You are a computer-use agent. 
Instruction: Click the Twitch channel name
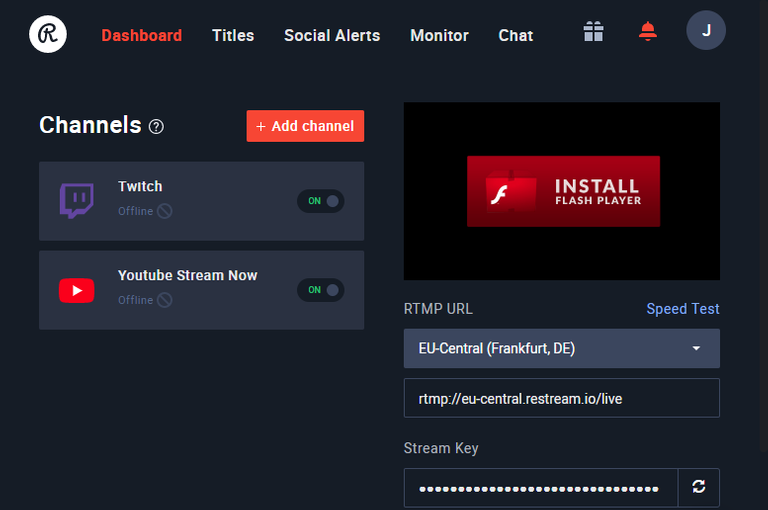[x=140, y=186]
